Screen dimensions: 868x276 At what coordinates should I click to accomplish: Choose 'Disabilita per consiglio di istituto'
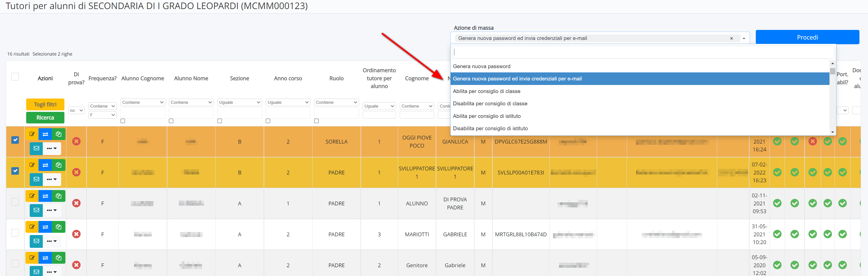point(640,129)
